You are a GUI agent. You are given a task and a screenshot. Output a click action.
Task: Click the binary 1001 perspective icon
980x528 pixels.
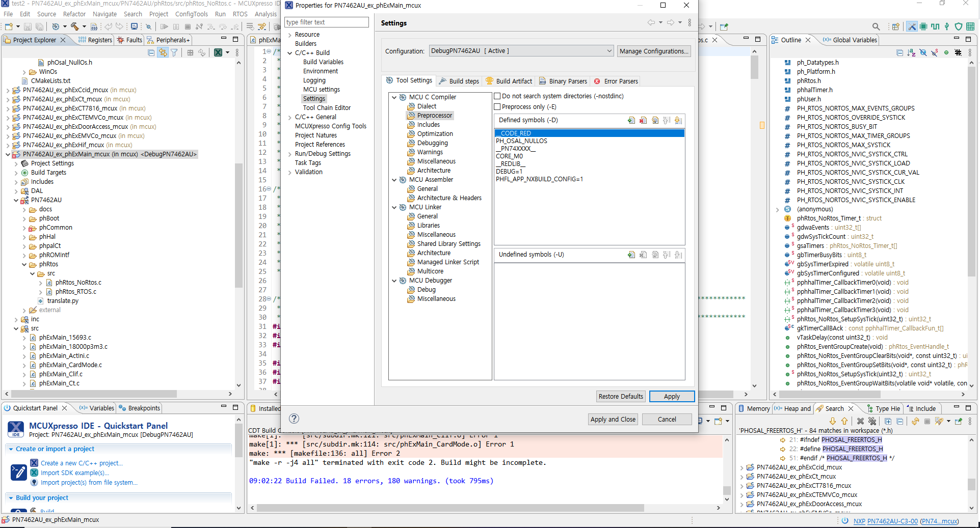click(x=970, y=26)
